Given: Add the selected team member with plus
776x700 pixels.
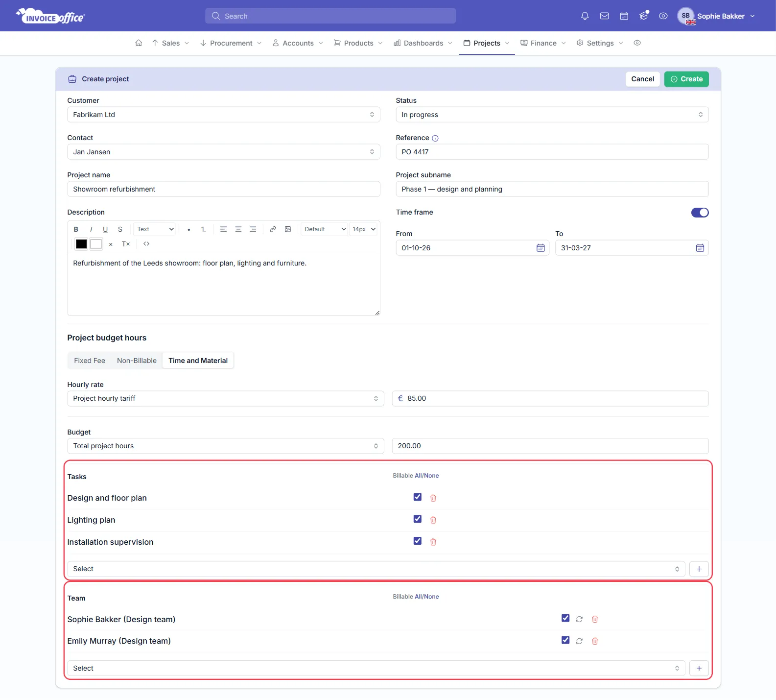Looking at the screenshot, I should [699, 669].
